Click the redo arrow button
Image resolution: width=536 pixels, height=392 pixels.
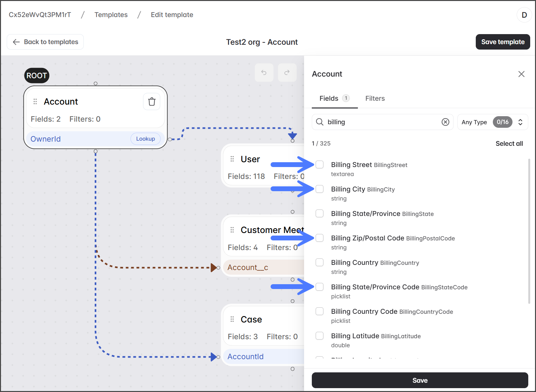point(287,72)
